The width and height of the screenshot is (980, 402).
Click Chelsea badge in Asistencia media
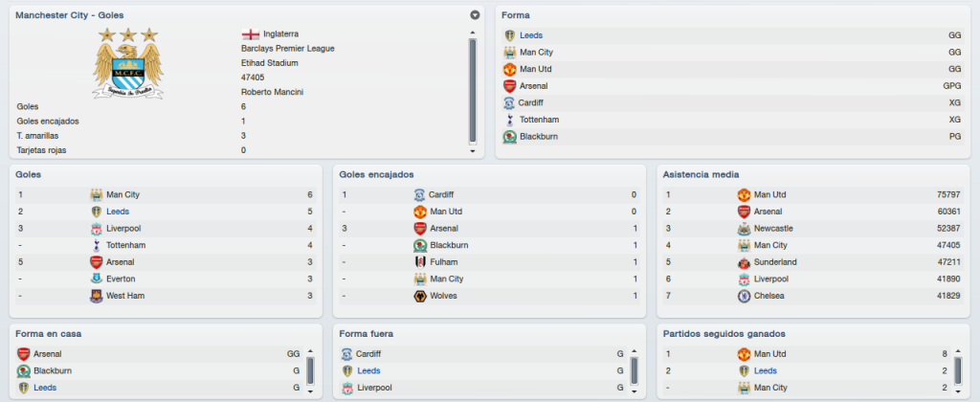pyautogui.click(x=744, y=296)
